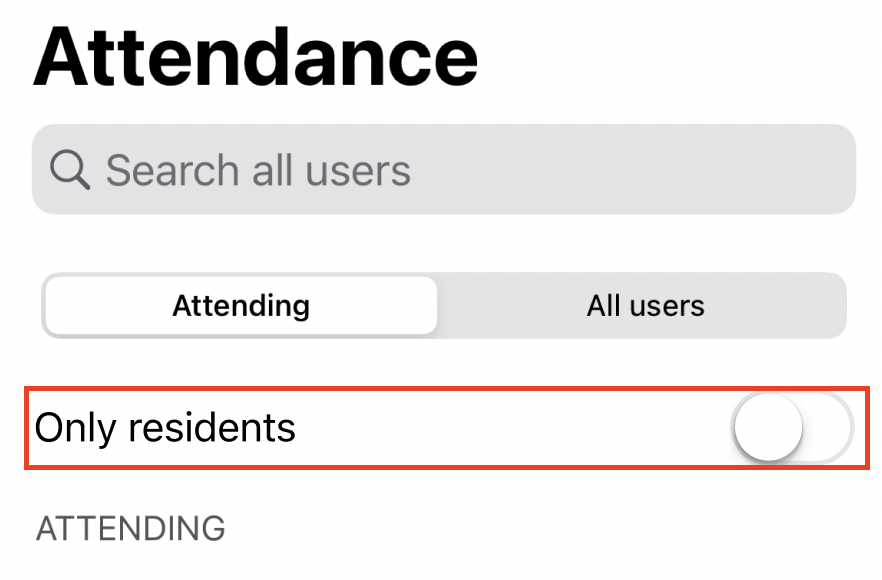This screenshot has width=882, height=580.
Task: Click the Search all users placeholder text
Action: (x=258, y=170)
